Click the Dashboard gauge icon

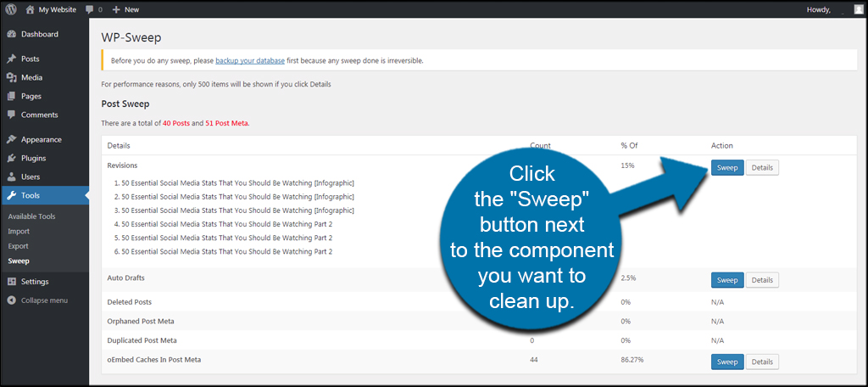click(x=11, y=35)
